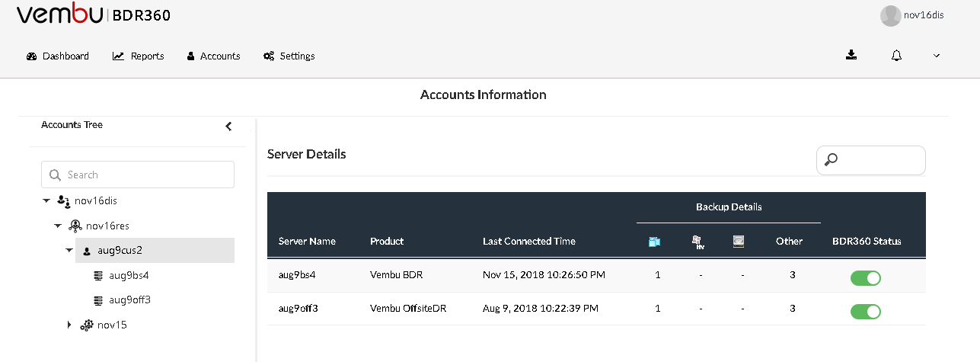This screenshot has width=980, height=362.
Task: Click Aug 9, 2018 10:22:39 PM timestamp
Action: 541,309
